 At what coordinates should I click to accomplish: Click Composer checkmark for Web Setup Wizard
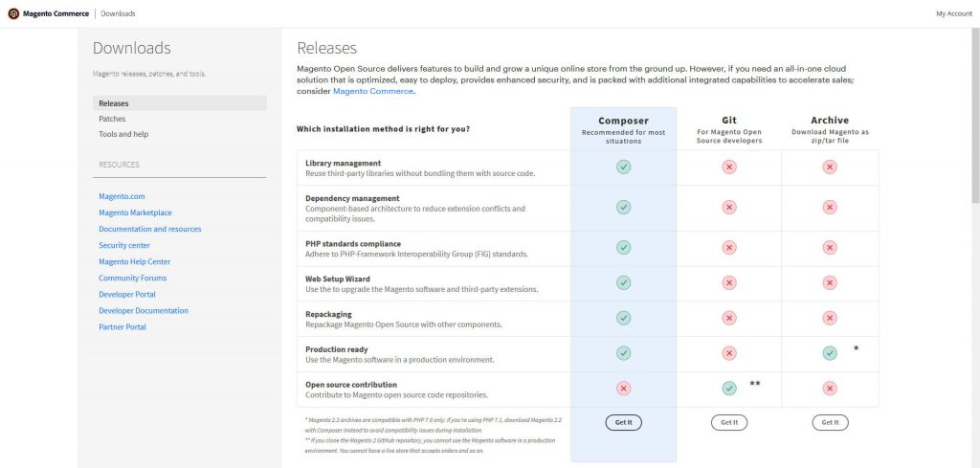623,282
